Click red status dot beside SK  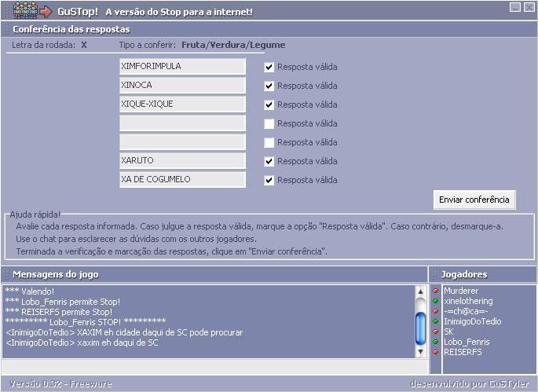[x=435, y=332]
